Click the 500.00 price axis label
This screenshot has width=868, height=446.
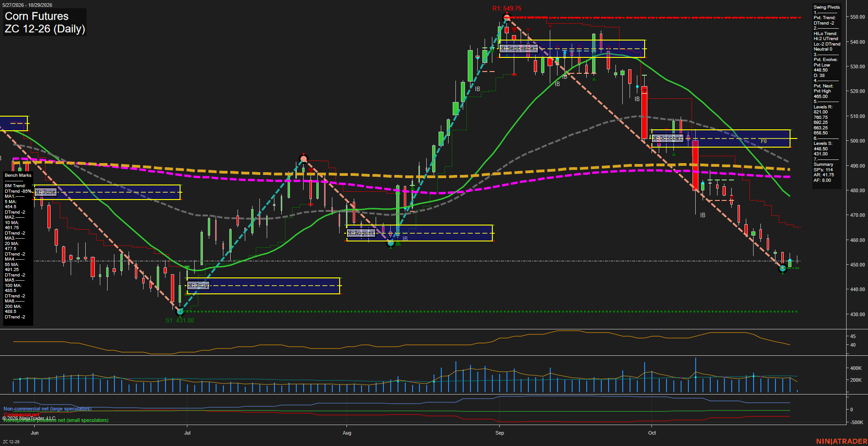tap(858, 141)
